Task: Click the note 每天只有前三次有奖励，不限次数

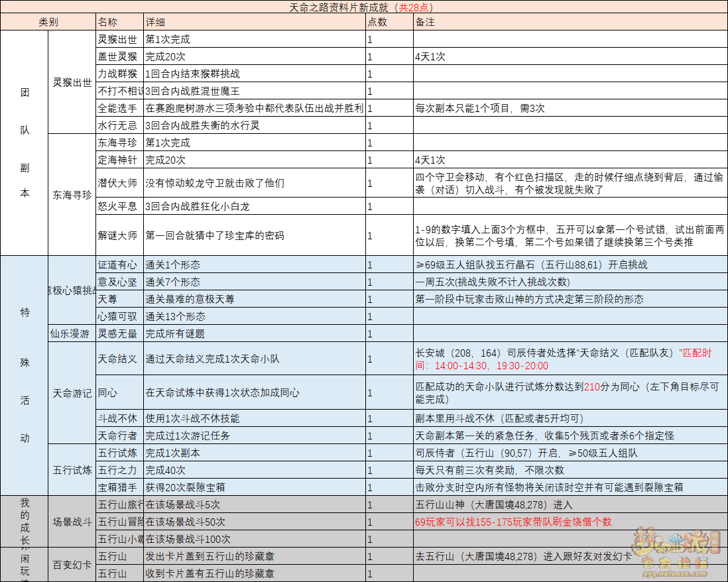Action: tap(571, 470)
